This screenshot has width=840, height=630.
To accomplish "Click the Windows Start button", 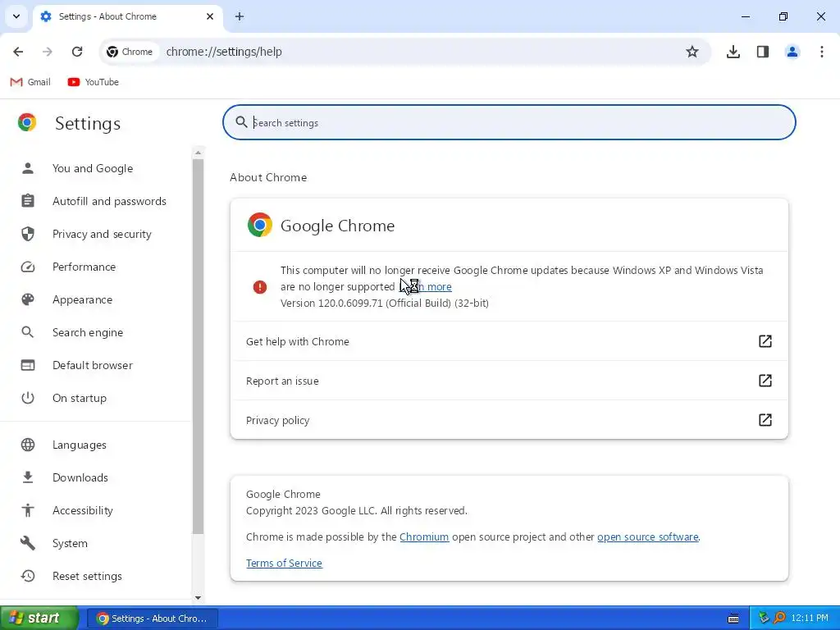I will (x=39, y=619).
